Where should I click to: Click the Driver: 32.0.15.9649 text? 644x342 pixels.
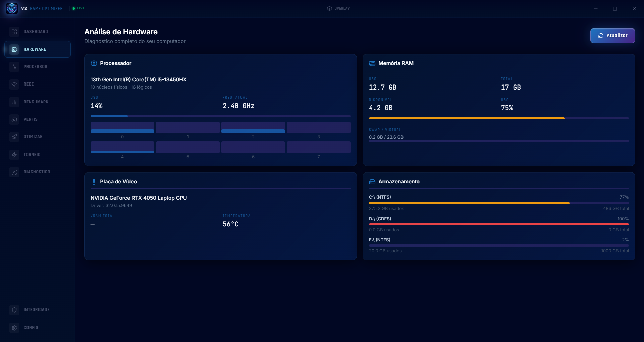tap(111, 206)
